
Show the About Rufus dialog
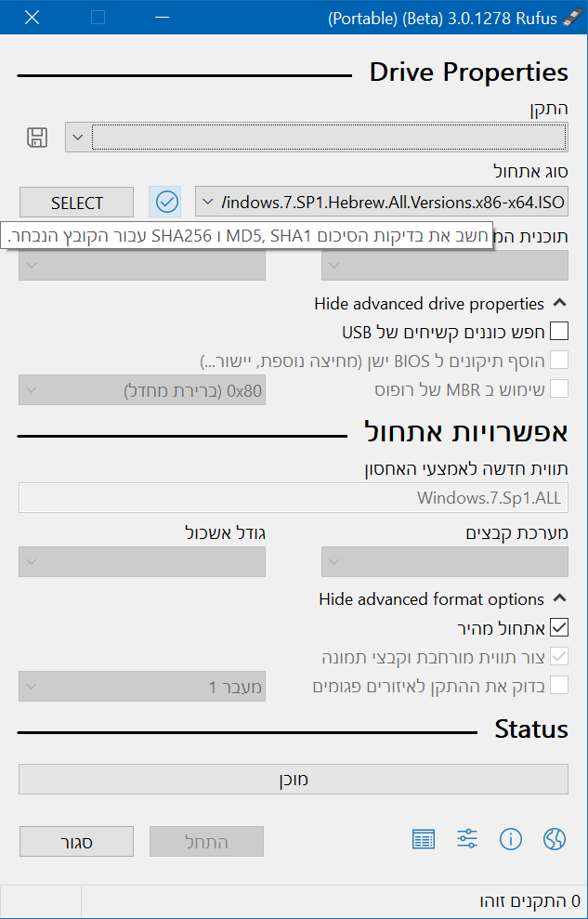(x=510, y=839)
